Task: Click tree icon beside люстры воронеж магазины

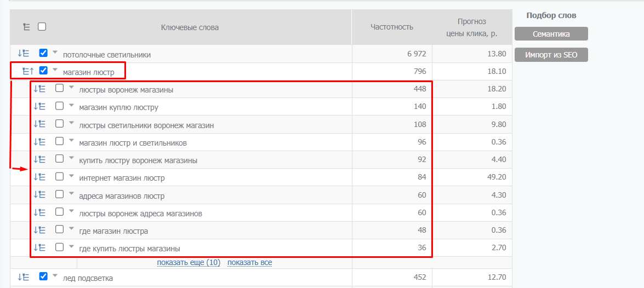Action: tap(39, 89)
